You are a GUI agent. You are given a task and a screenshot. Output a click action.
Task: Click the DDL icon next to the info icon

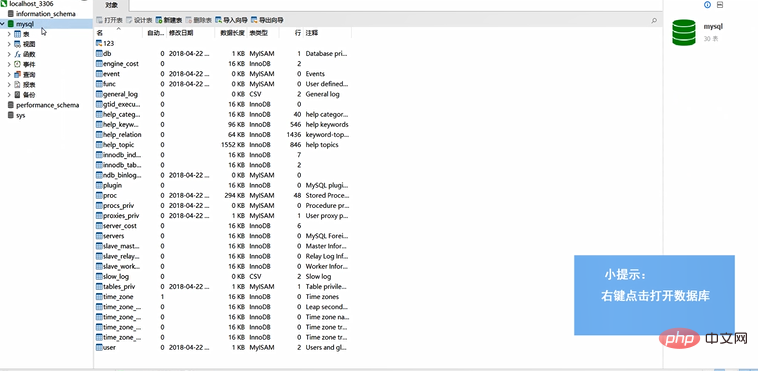pyautogui.click(x=720, y=5)
